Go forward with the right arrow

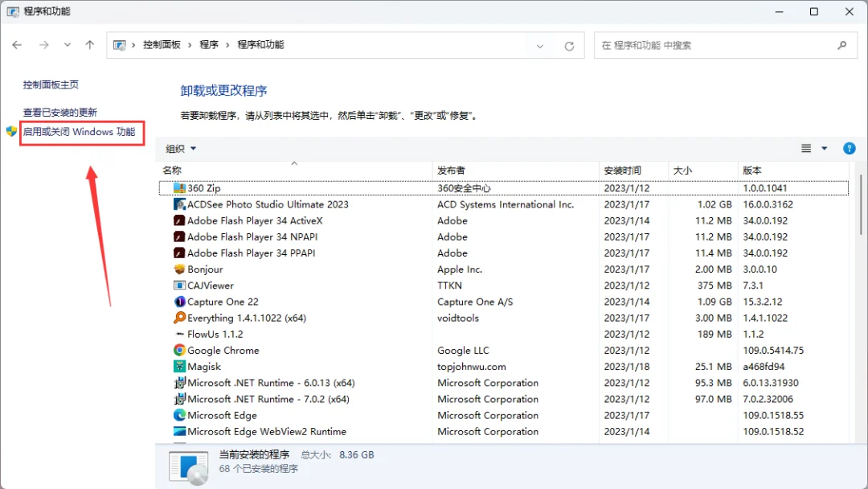43,45
